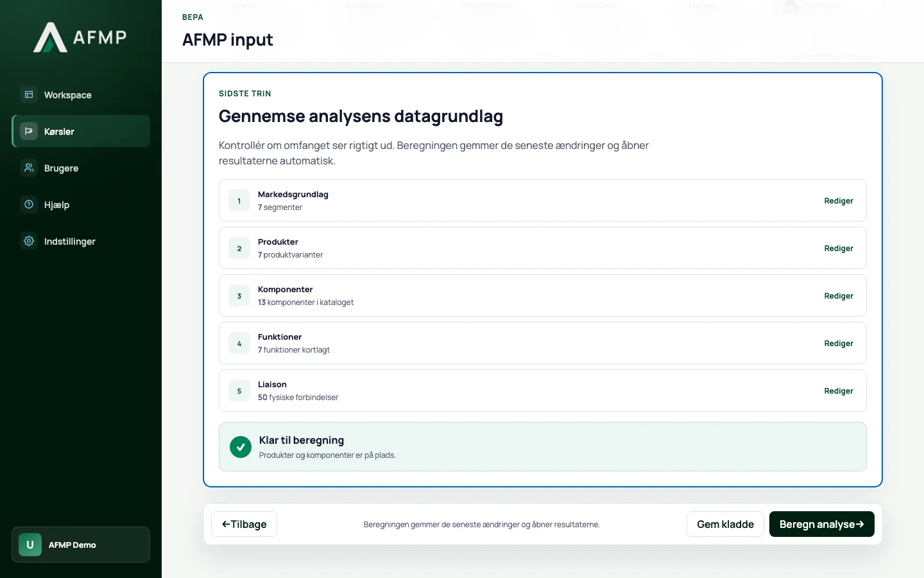Click Rediger on the Komponenter row
Viewport: 924px width, 578px height.
point(839,296)
